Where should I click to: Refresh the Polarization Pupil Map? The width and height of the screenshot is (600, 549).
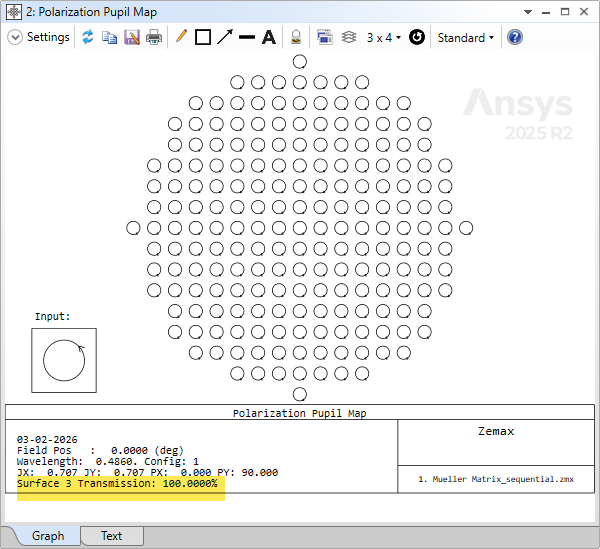click(88, 37)
